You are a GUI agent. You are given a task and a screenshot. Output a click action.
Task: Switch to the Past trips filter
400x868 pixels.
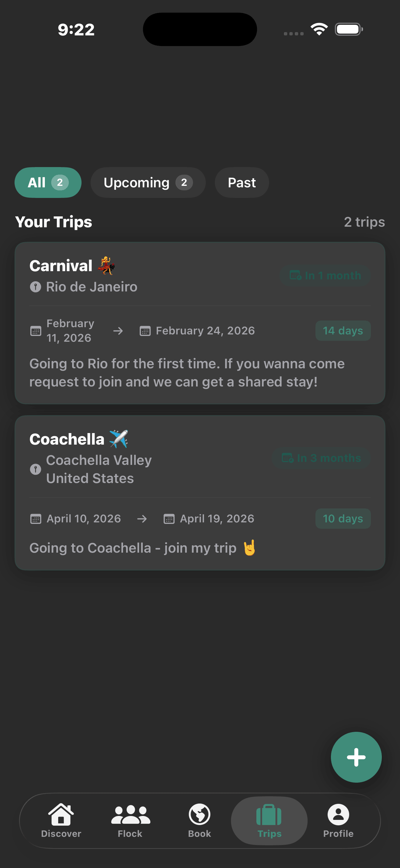(241, 182)
